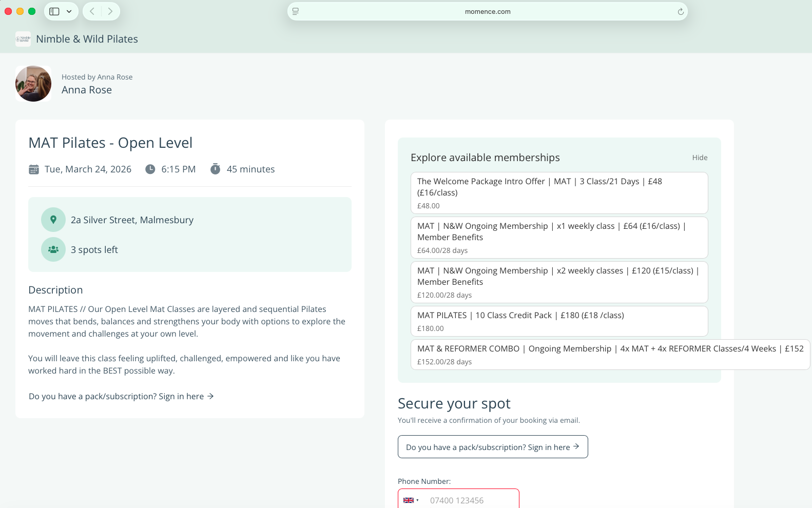Click the 6:15 PM time text
Viewport: 812px width, 508px height.
click(179, 169)
